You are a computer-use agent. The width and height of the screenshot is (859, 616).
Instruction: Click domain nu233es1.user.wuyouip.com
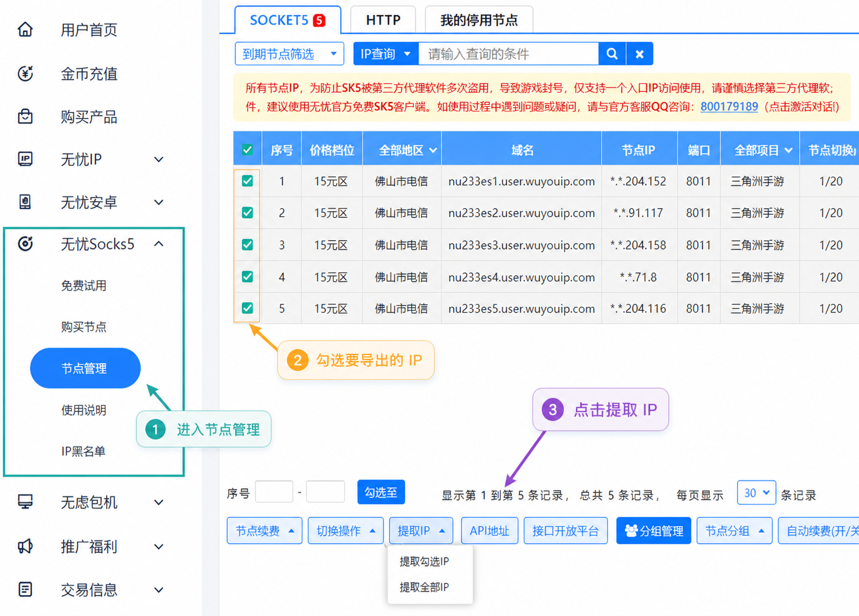522,182
